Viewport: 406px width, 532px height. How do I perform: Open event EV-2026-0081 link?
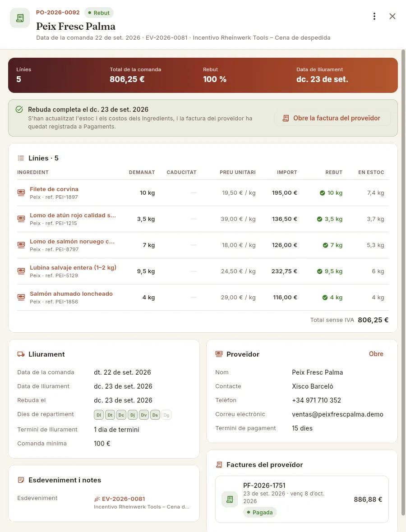(x=123, y=499)
